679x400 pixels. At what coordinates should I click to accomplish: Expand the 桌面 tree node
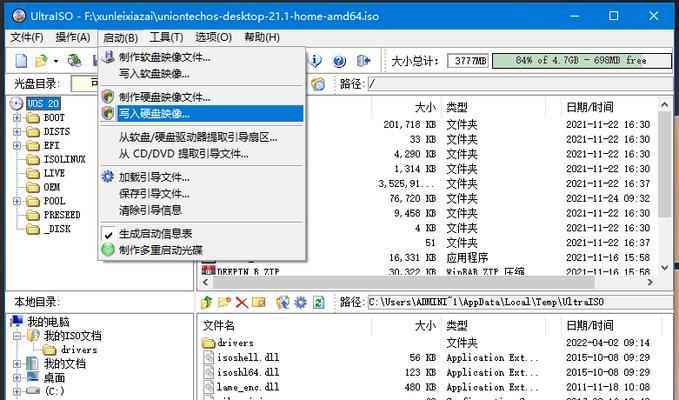pyautogui.click(x=16, y=378)
